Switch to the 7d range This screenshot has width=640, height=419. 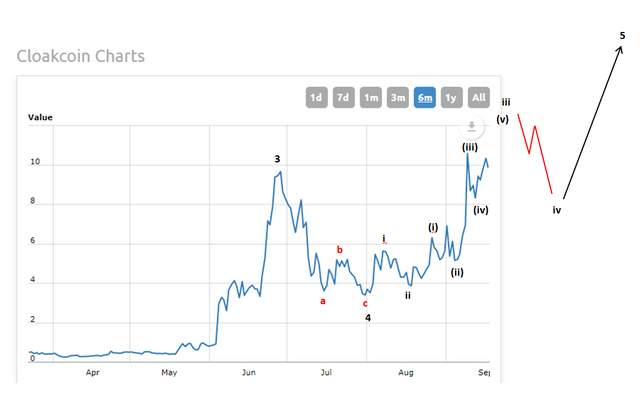343,97
